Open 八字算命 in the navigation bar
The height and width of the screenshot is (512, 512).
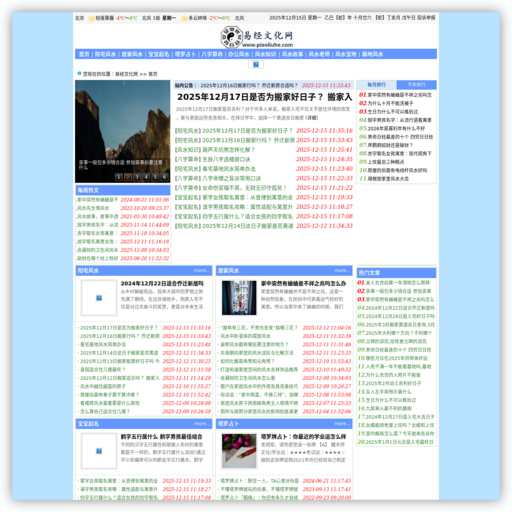(212, 54)
